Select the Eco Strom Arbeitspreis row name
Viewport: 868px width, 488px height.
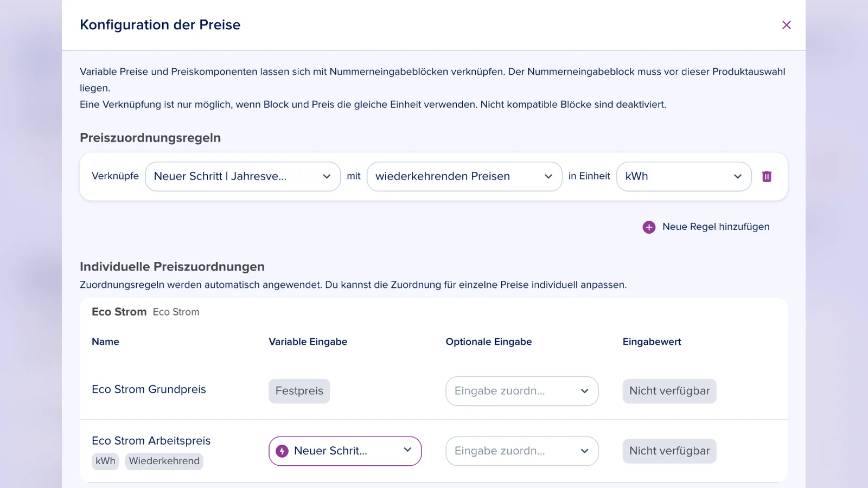pos(151,441)
